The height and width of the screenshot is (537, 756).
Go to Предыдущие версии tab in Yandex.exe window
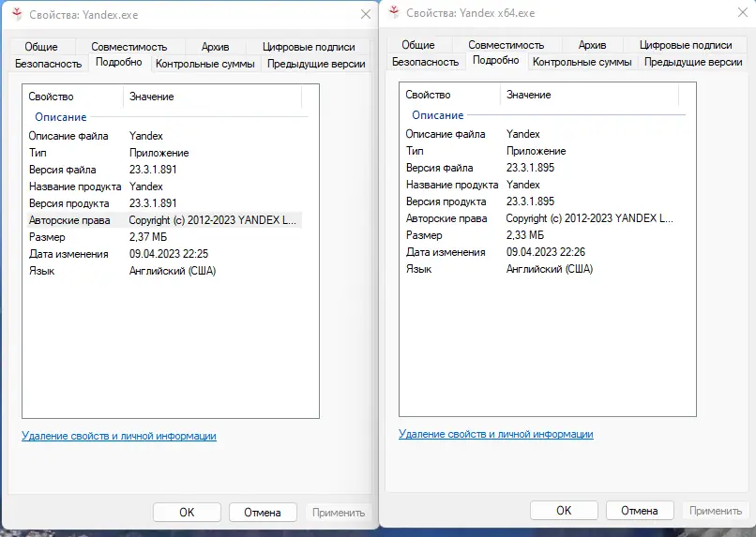pos(314,64)
